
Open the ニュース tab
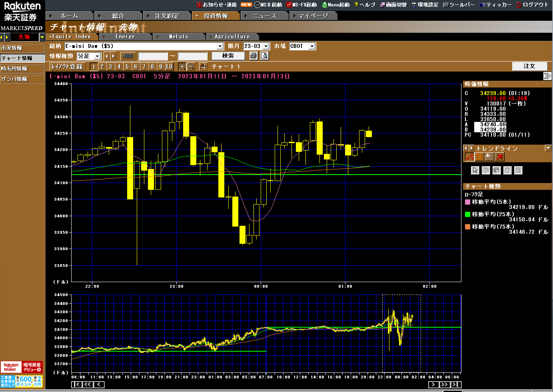[x=264, y=16]
